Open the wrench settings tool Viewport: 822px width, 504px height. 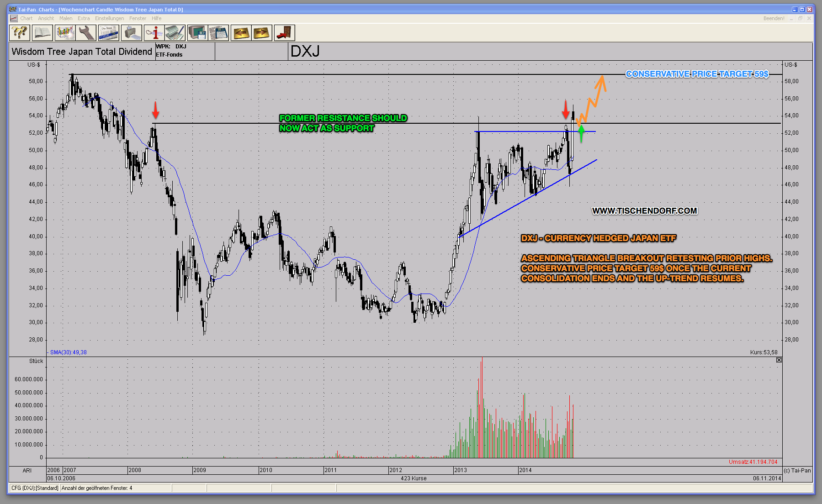86,33
